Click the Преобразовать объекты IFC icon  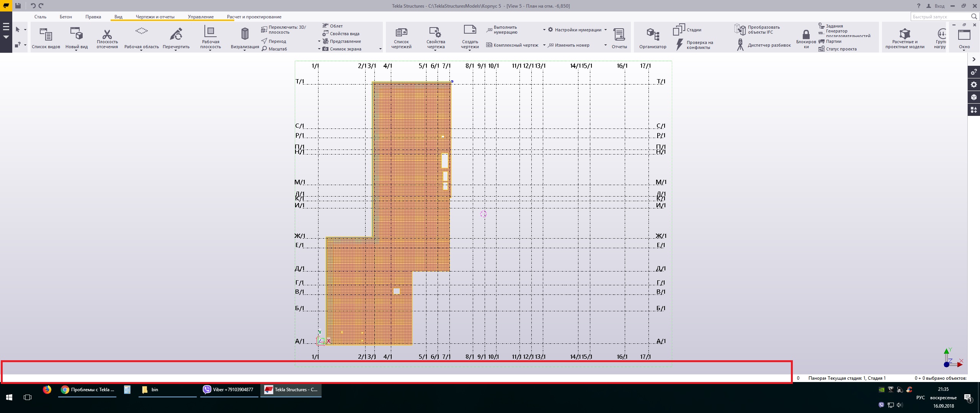point(740,29)
